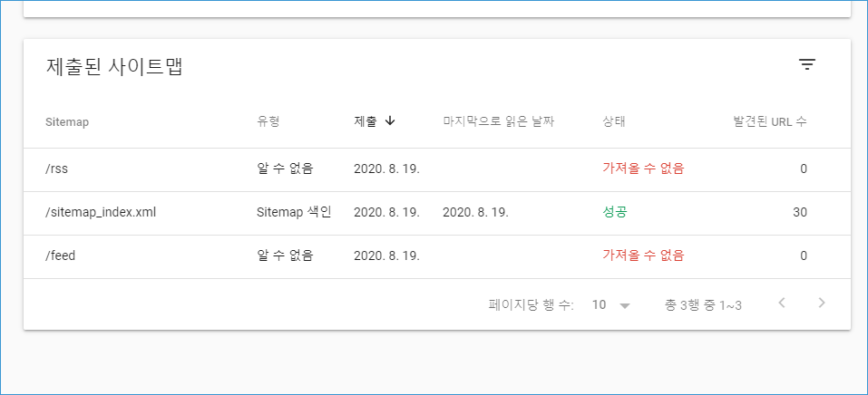This screenshot has height=395, width=868.
Task: Open the /rss sitemap row
Action: 437,169
